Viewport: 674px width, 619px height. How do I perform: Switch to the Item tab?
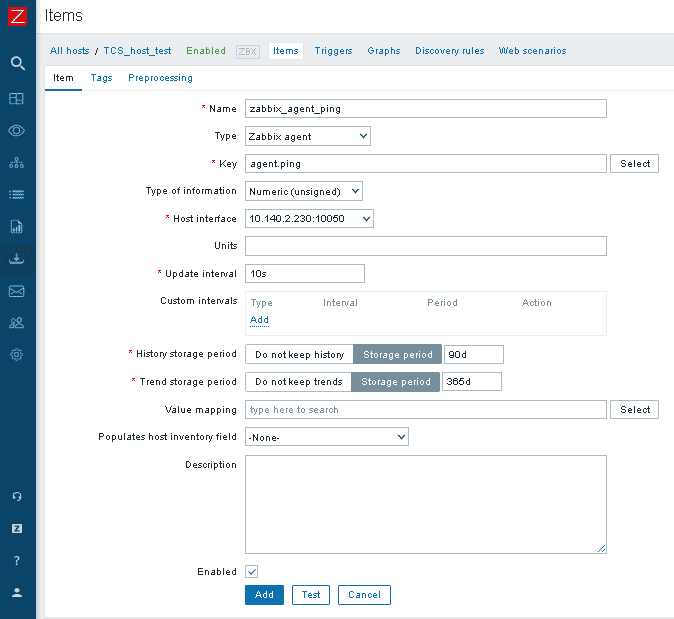pos(63,78)
